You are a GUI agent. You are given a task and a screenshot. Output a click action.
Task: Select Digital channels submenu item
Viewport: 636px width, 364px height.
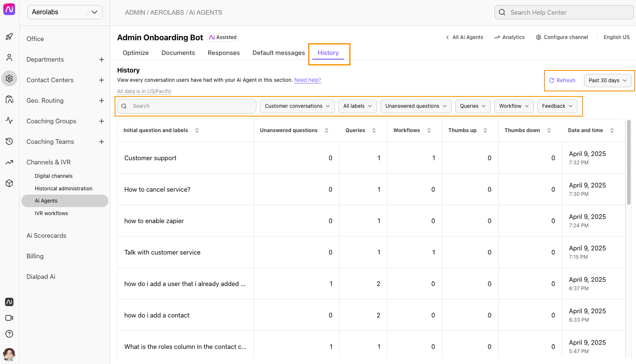pyautogui.click(x=54, y=176)
